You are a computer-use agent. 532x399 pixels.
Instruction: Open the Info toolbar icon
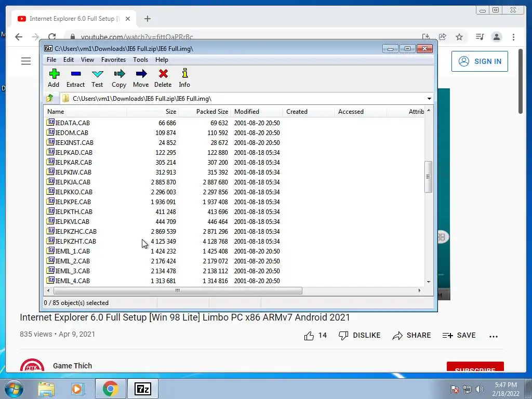[184, 78]
